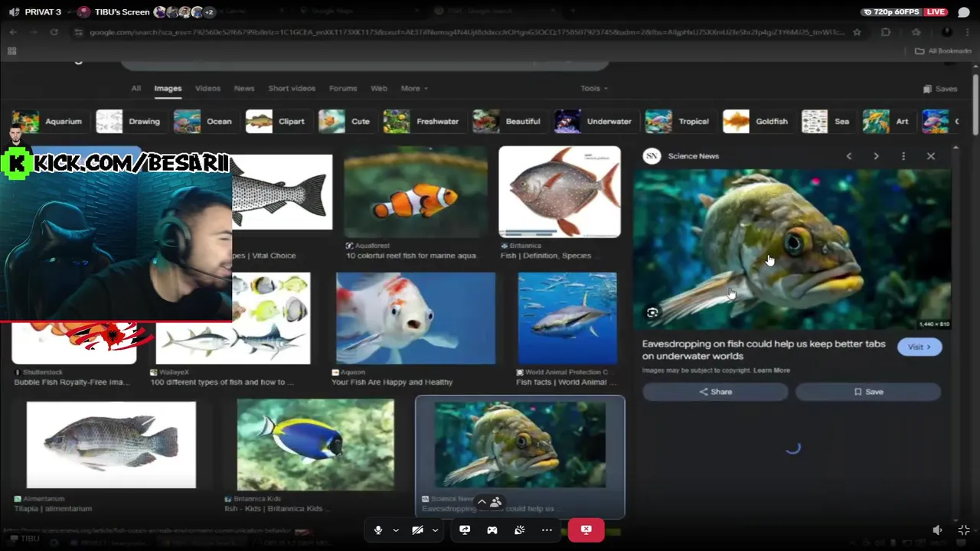This screenshot has height=551, width=980.
Task: Open the WalleyeX fish types image
Action: 272,318
